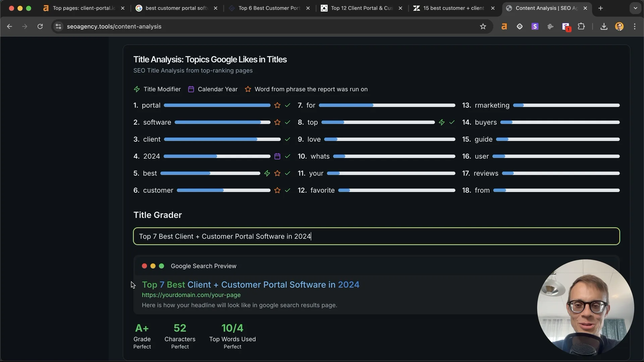
Task: Switch to Top 12 Client Portal tab
Action: tap(361, 8)
